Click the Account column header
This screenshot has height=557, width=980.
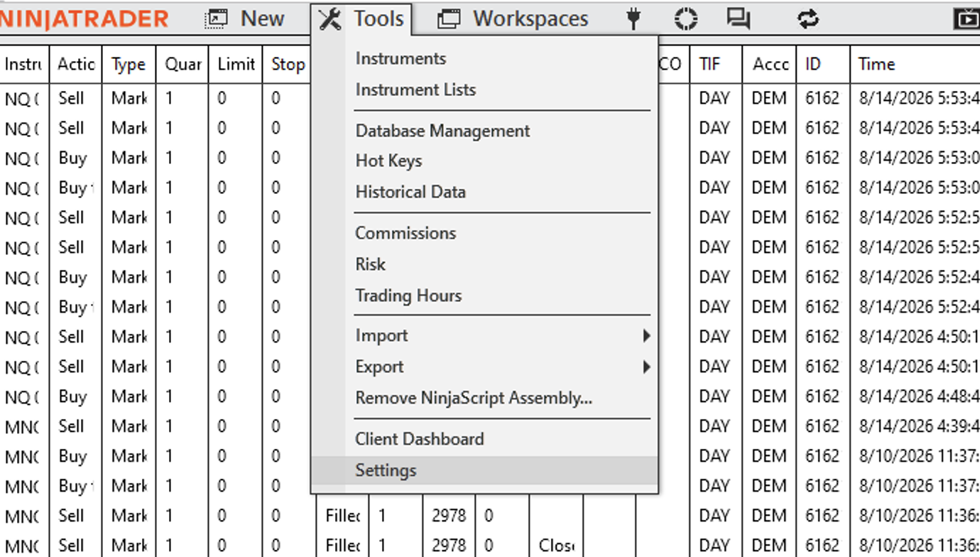pyautogui.click(x=770, y=64)
